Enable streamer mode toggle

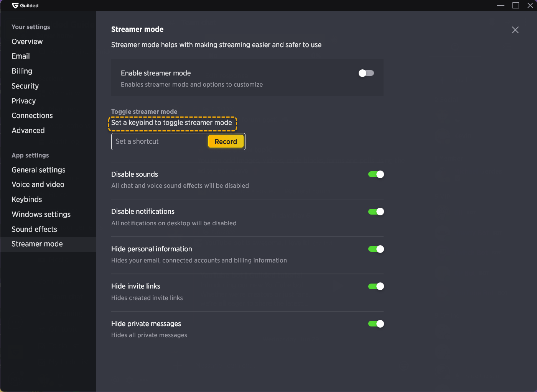366,73
